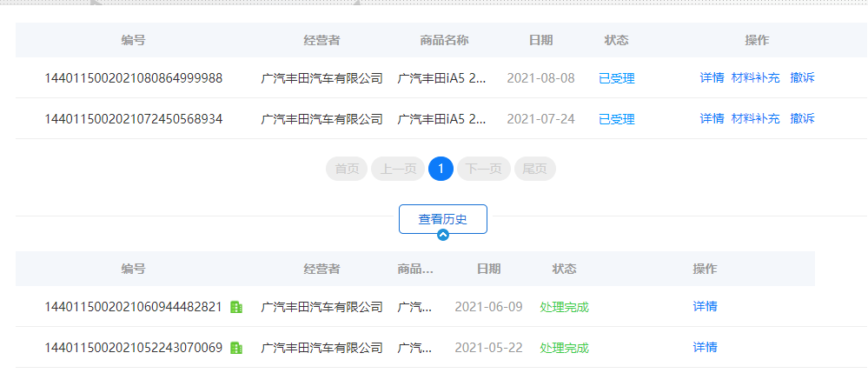Click 经营者 column header in history table

(321, 270)
